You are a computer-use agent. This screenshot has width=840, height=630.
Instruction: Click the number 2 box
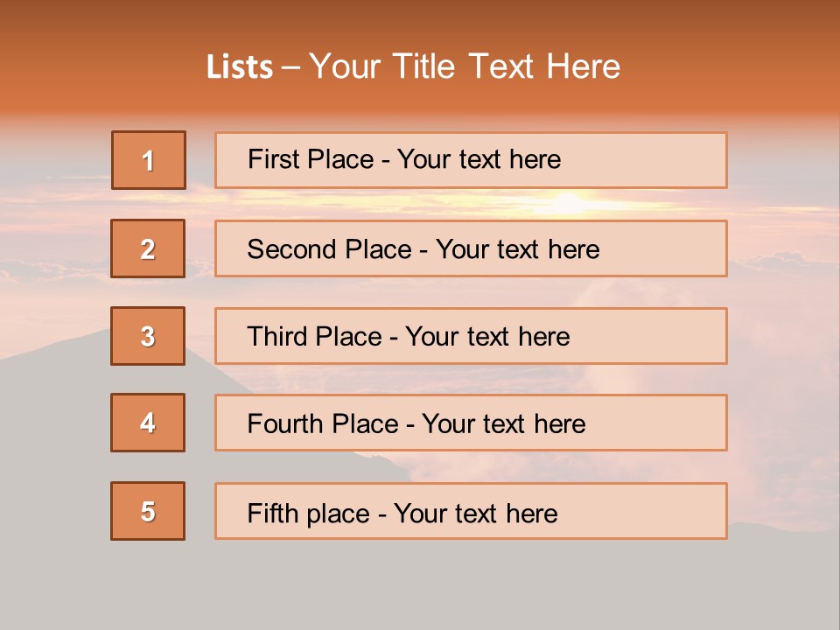[x=148, y=248]
